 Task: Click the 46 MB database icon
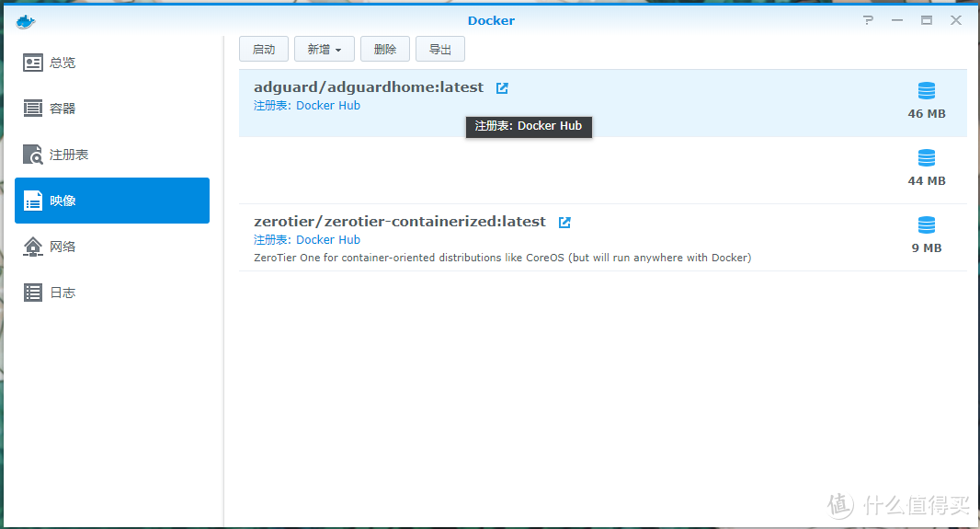click(927, 91)
